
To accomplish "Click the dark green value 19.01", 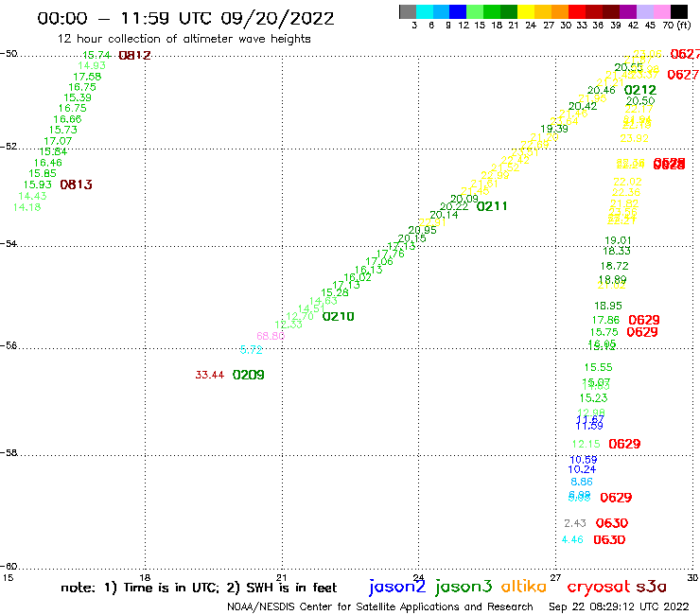I will tap(618, 240).
